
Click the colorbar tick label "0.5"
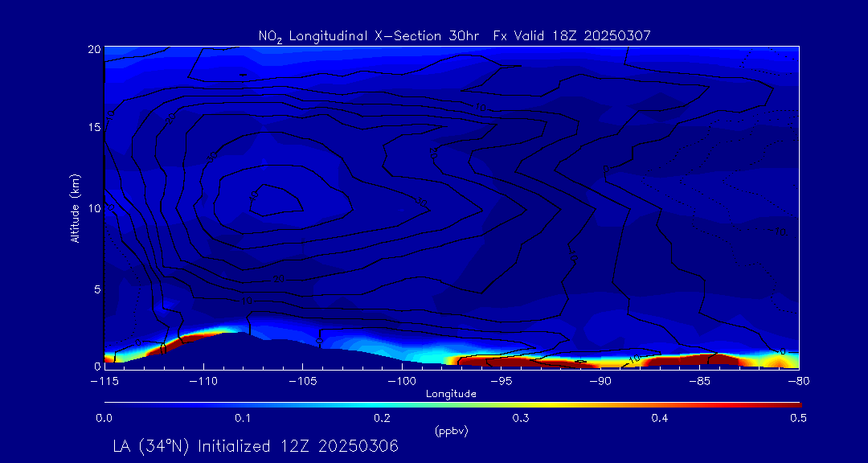[798, 419]
